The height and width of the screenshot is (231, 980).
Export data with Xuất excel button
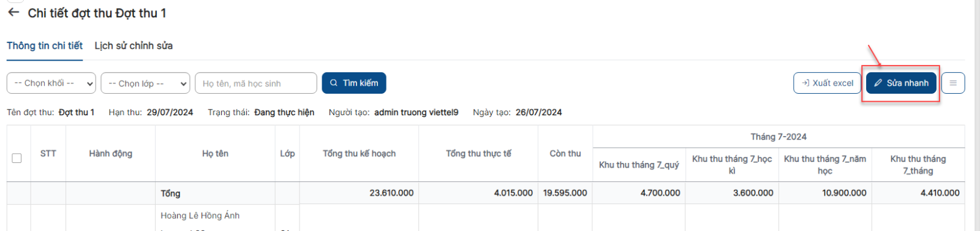[827, 83]
